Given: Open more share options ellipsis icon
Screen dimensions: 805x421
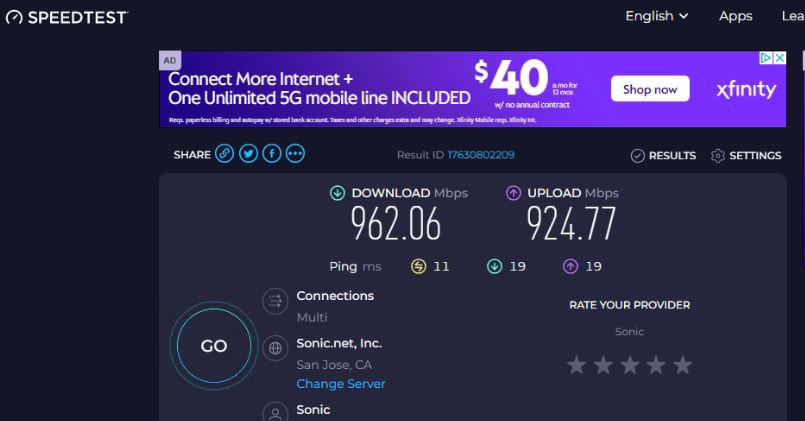Looking at the screenshot, I should click(x=295, y=154).
